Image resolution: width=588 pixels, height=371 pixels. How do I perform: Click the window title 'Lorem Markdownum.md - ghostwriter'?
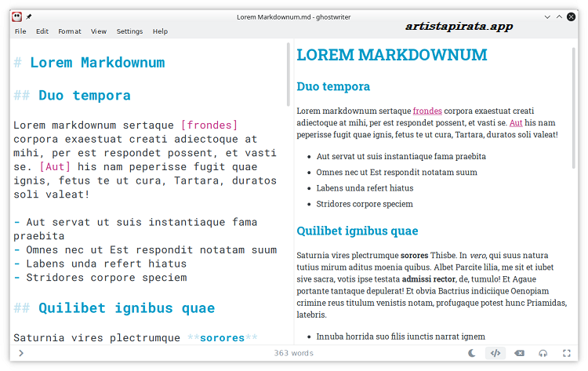pyautogui.click(x=294, y=17)
